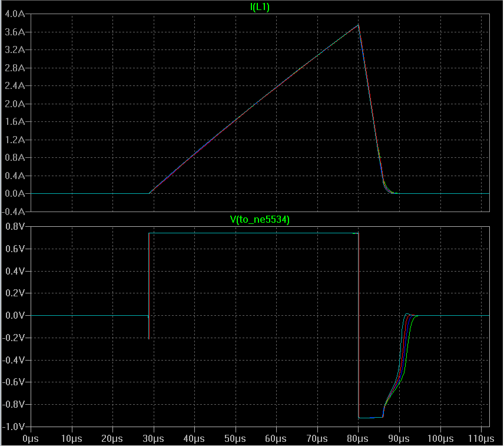Click the 4.0A axis label

[15, 14]
